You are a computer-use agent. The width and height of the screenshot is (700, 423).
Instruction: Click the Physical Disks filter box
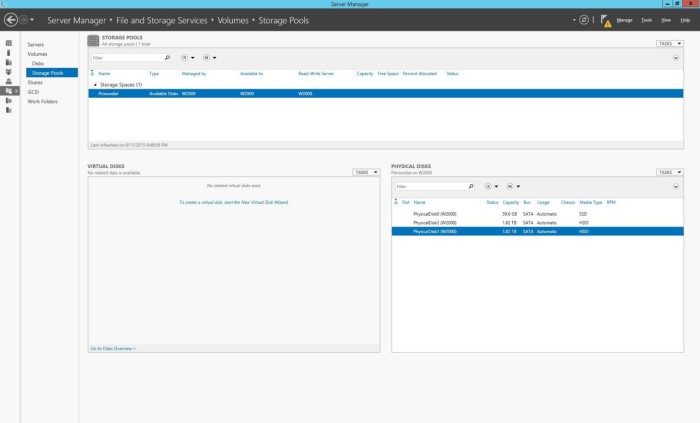point(430,187)
